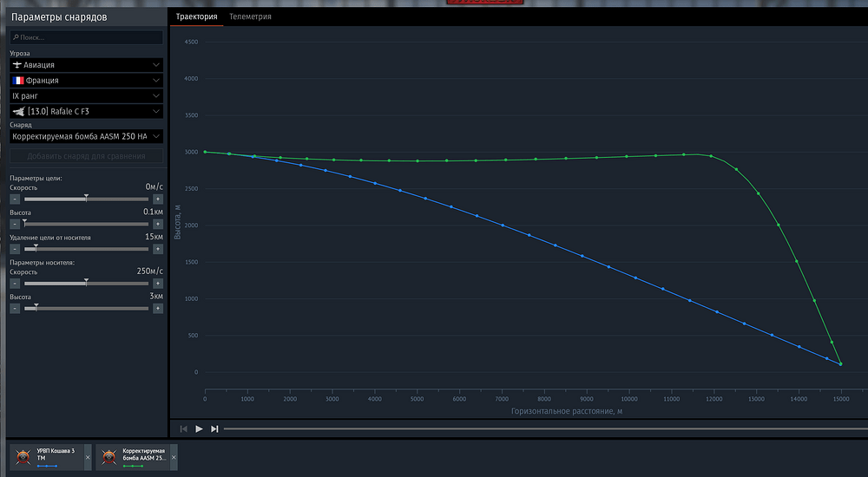Click the 0м/с target speed value

click(154, 187)
